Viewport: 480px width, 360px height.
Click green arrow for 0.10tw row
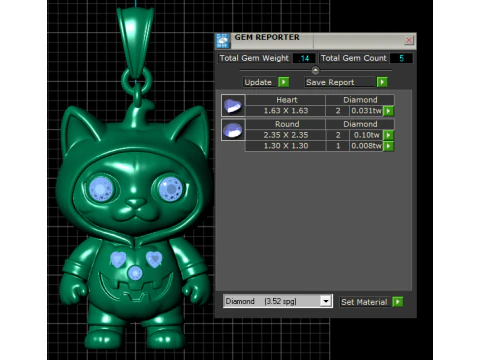click(389, 135)
